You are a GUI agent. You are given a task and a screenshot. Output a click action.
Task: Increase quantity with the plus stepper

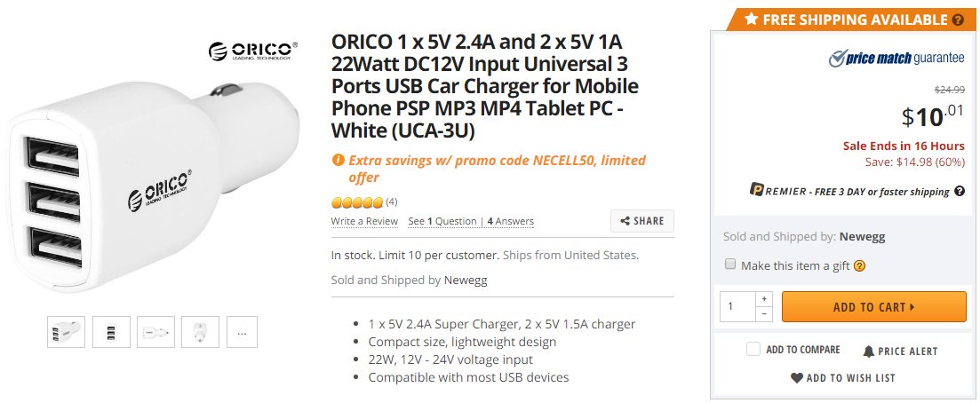pos(765,299)
